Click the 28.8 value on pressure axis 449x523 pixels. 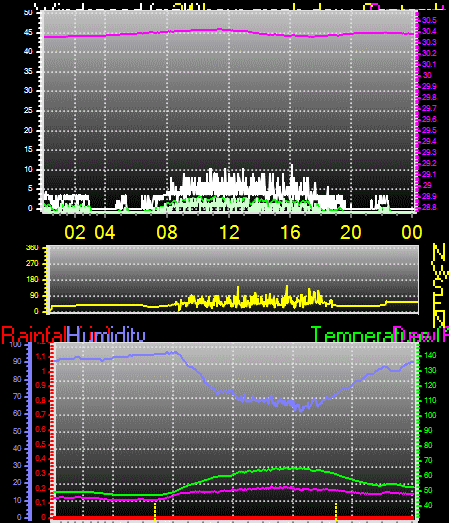click(x=430, y=207)
